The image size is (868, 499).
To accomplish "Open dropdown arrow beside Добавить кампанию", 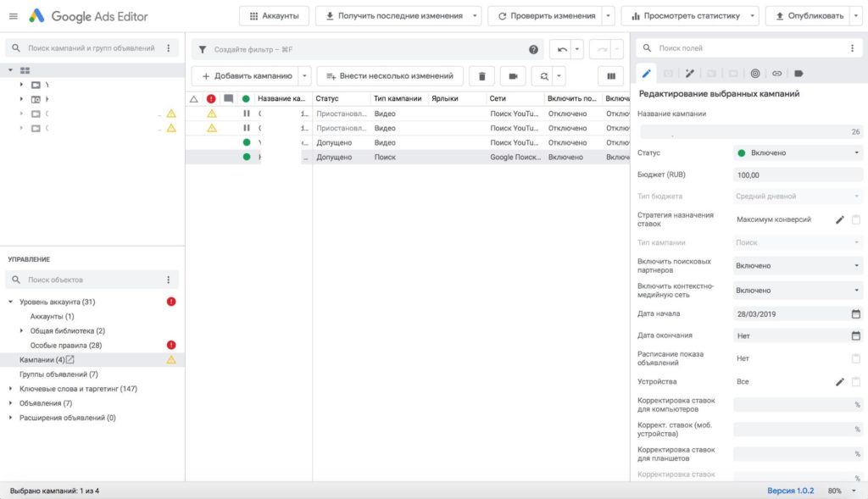I will 305,76.
